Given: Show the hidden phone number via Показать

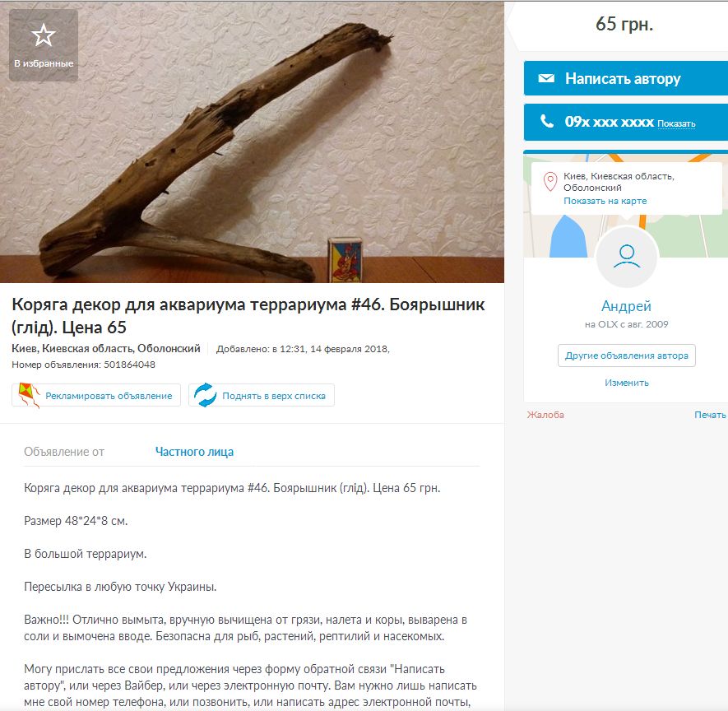Looking at the screenshot, I should click(x=676, y=123).
